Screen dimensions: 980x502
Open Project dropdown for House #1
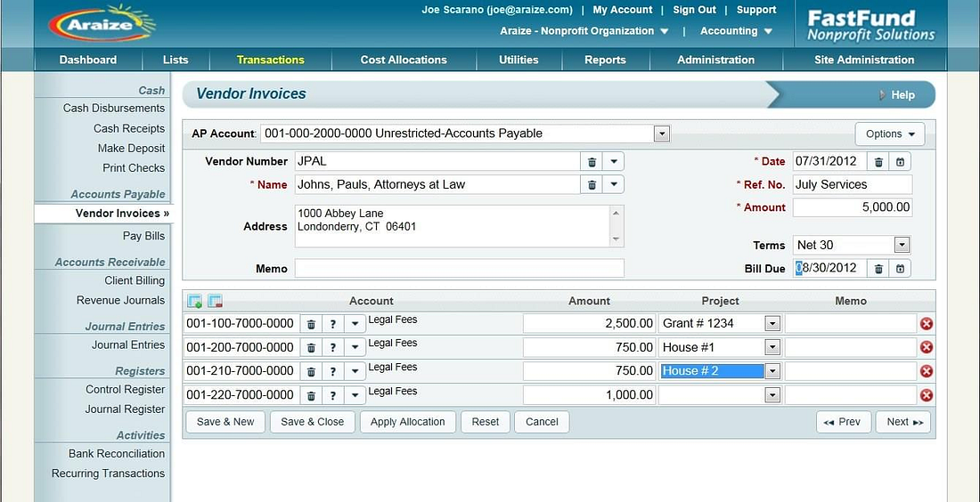[x=773, y=347]
